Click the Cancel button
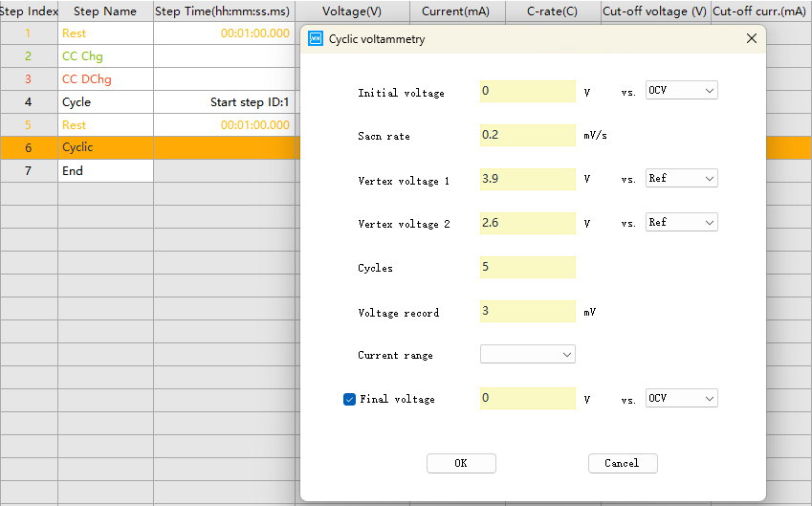 coord(622,463)
